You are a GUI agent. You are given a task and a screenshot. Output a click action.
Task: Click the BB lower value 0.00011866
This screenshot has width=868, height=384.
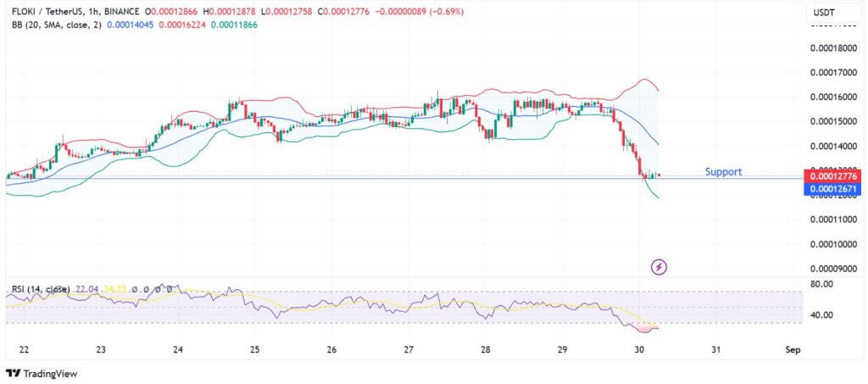point(234,25)
